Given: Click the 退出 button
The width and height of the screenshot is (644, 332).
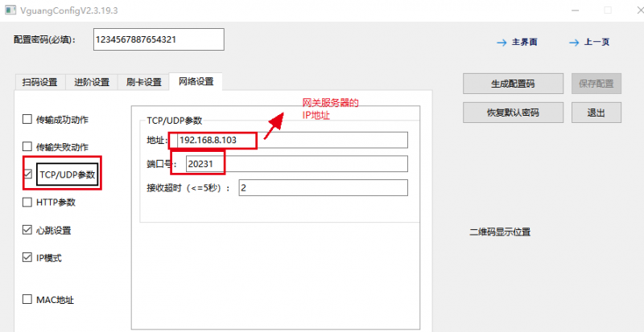Looking at the screenshot, I should (596, 112).
